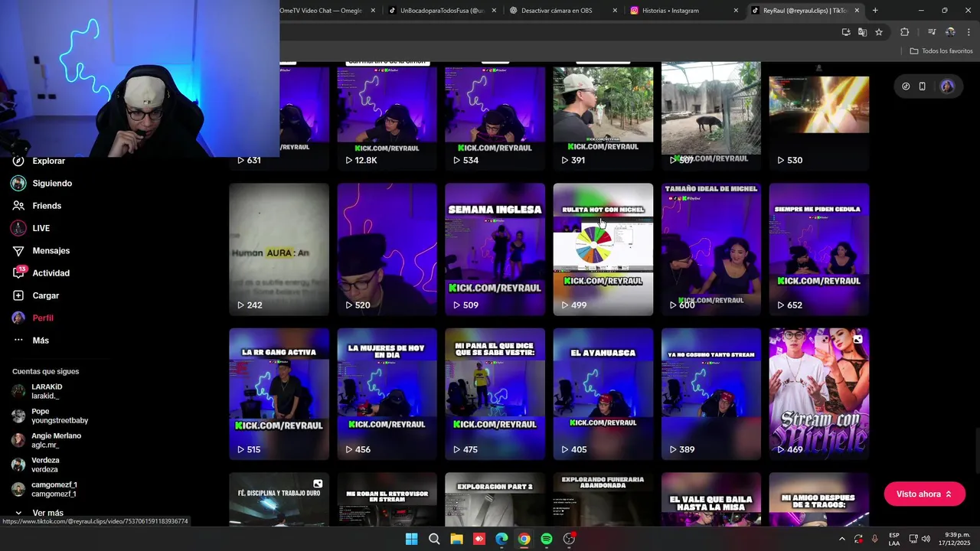Image resolution: width=980 pixels, height=551 pixels.
Task: Click the phone app icon in the floating pill
Action: pos(923,86)
